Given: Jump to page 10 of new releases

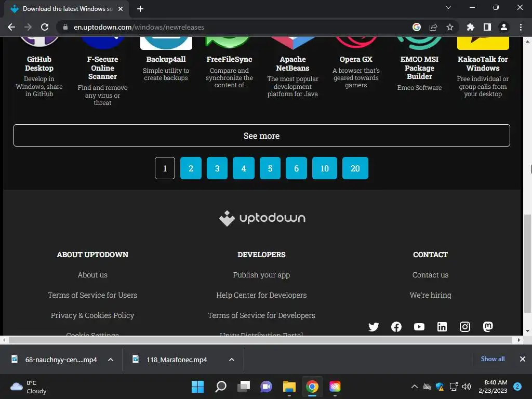Looking at the screenshot, I should (x=324, y=168).
